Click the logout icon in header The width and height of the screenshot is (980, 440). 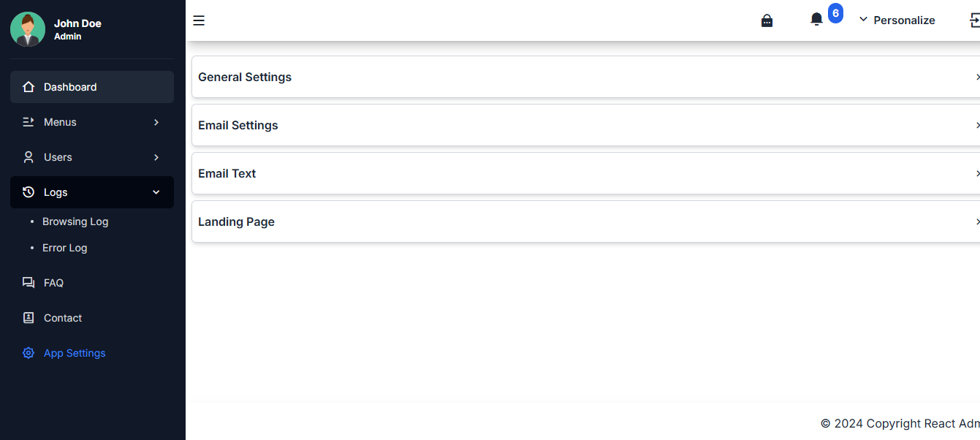(x=974, y=20)
